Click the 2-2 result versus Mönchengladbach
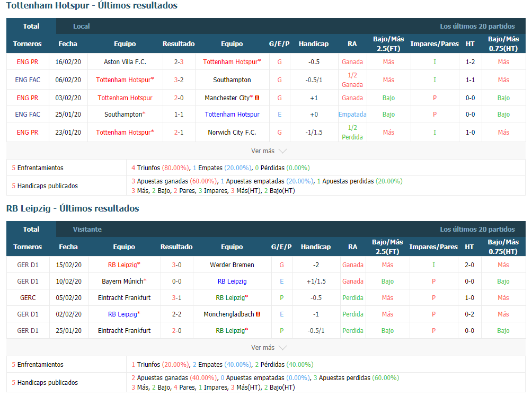 tap(177, 314)
